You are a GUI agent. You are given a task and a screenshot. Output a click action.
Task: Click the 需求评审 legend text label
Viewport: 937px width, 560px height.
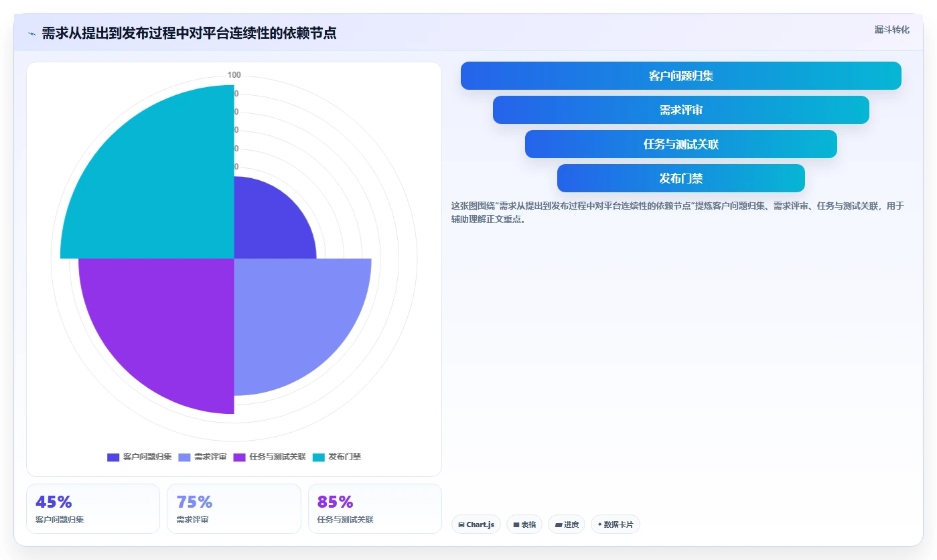point(210,457)
